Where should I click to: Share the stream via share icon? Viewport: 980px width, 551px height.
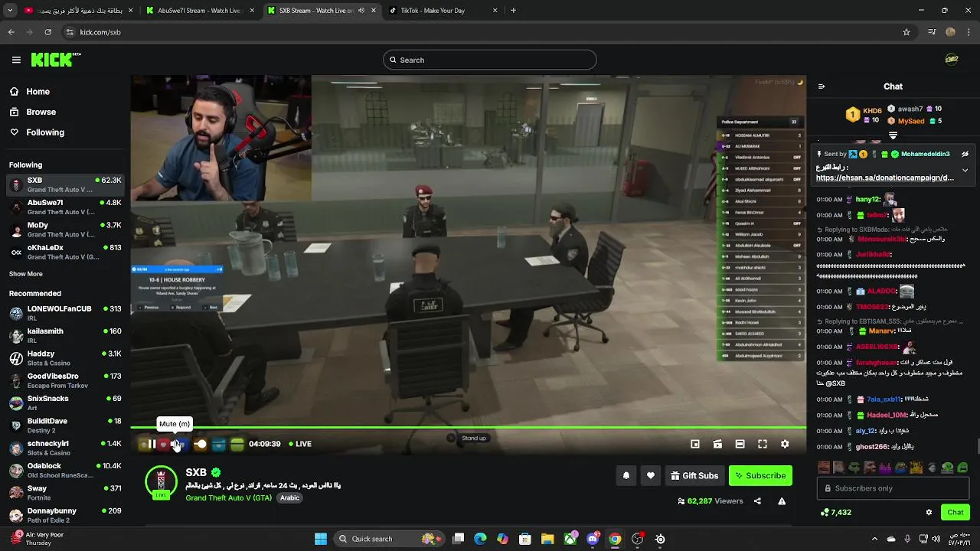(x=757, y=501)
